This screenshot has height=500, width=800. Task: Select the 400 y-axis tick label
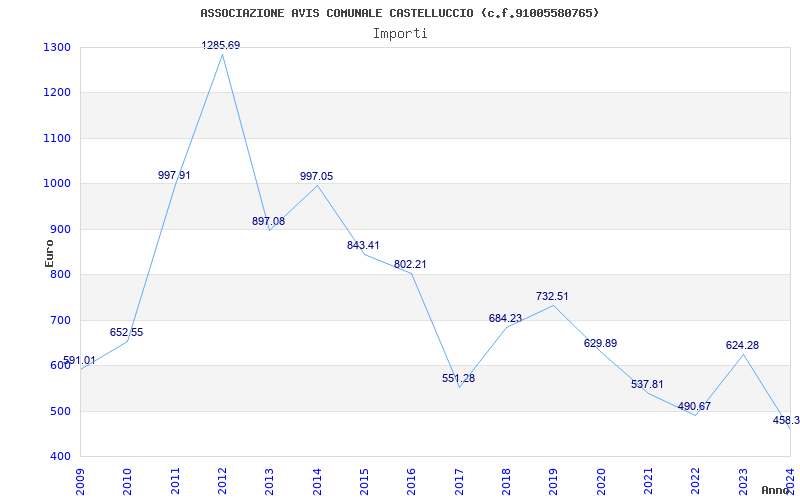61,457
